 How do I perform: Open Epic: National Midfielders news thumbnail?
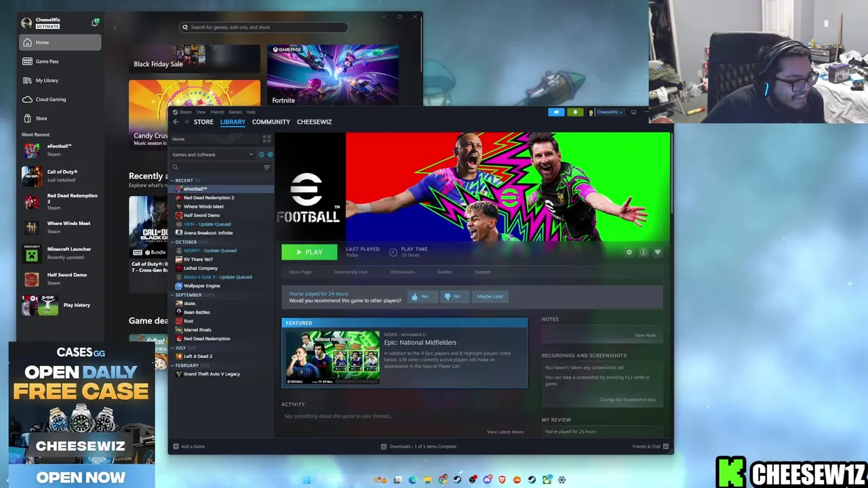(x=332, y=357)
